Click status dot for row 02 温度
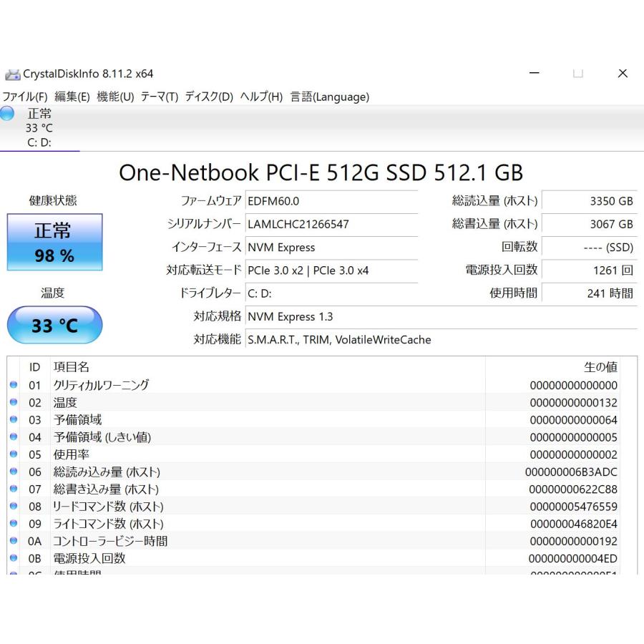The height and width of the screenshot is (644, 644). click(x=14, y=402)
